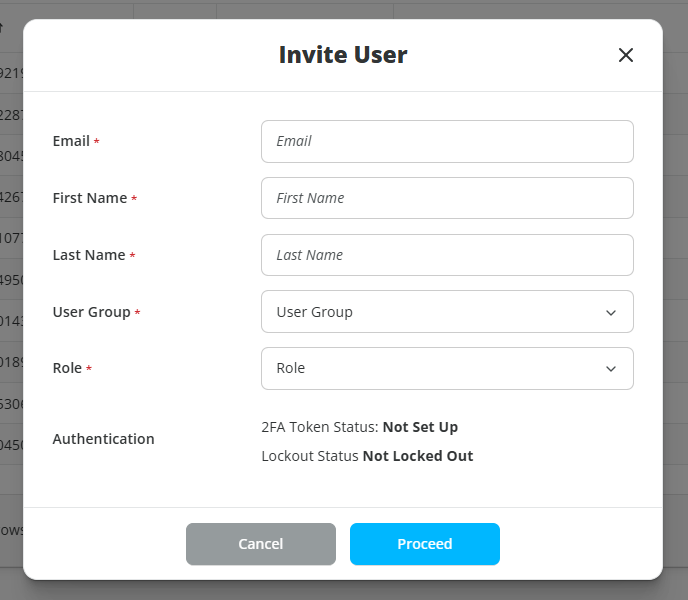The image size is (688, 600).
Task: Close the Invite User dialog
Action: point(626,55)
